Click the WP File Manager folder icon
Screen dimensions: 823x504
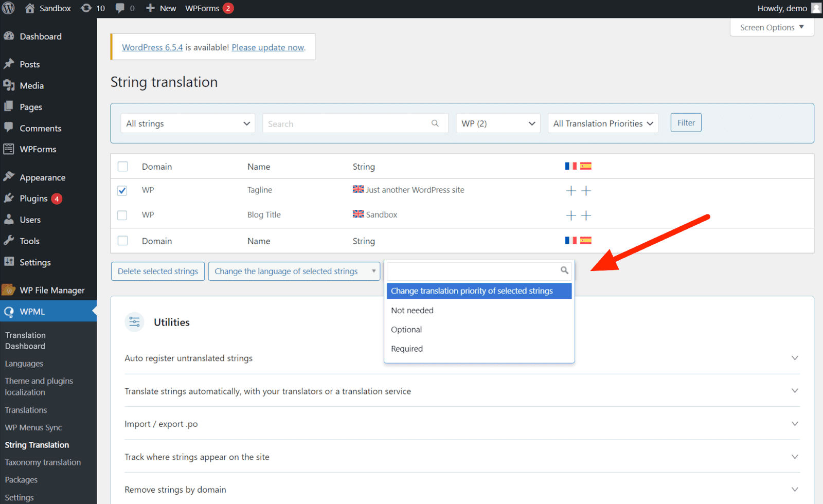(x=9, y=290)
